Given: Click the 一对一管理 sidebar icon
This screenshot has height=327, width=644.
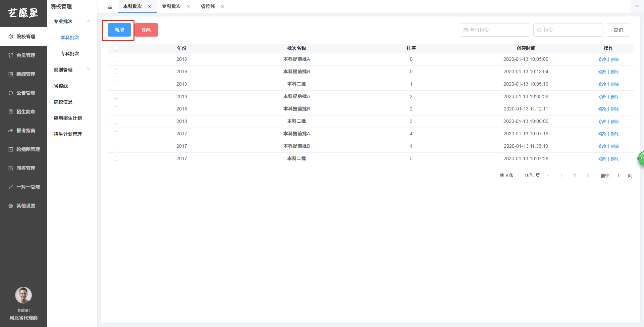Looking at the screenshot, I should click(x=11, y=187).
